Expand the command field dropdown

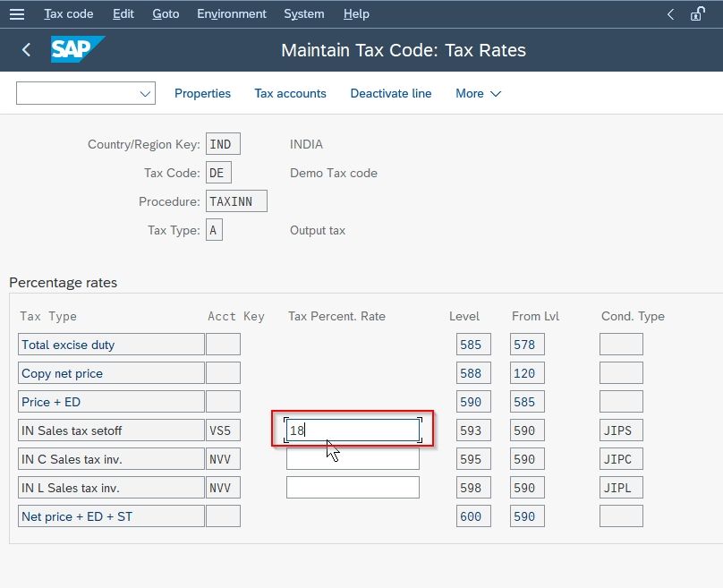click(x=145, y=94)
